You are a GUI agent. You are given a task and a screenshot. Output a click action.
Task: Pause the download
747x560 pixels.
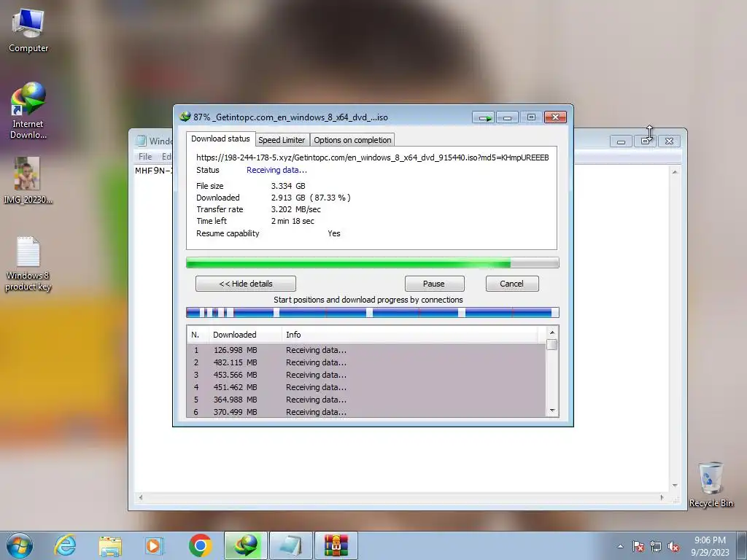[434, 284]
